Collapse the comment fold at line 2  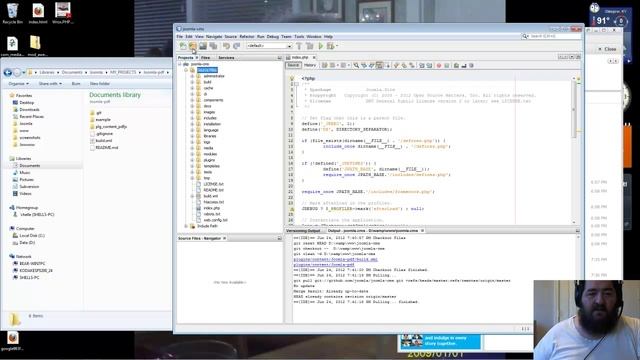(x=296, y=84)
